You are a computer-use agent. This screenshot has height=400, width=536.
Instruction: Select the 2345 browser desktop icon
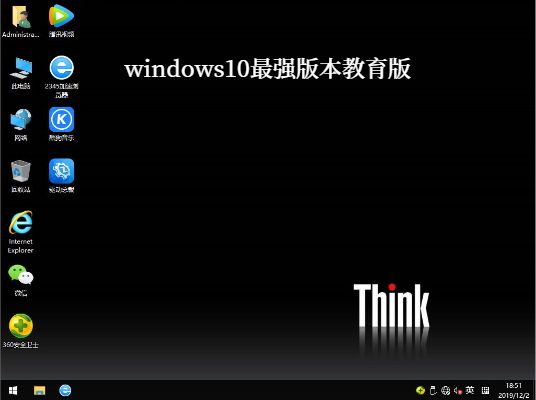click(62, 77)
